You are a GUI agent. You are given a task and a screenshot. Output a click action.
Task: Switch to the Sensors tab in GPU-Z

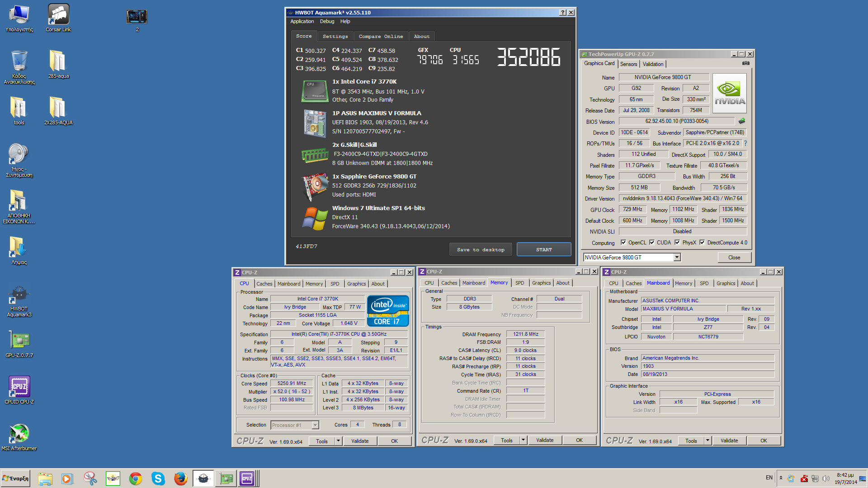(x=628, y=64)
